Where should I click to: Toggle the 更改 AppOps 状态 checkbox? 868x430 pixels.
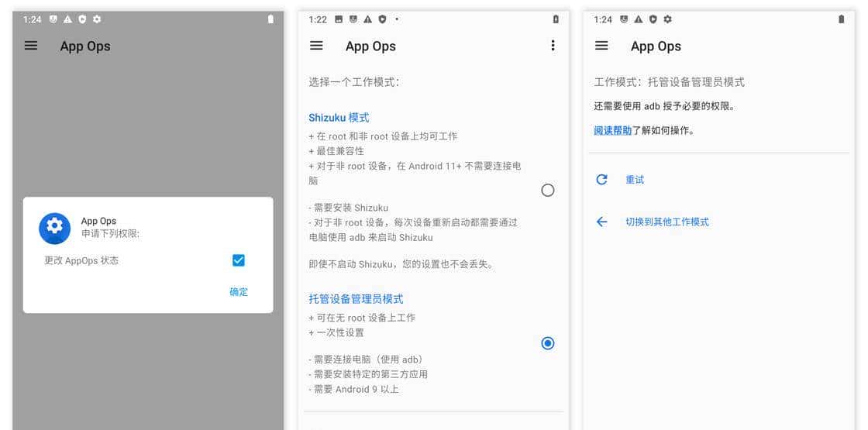(x=239, y=260)
